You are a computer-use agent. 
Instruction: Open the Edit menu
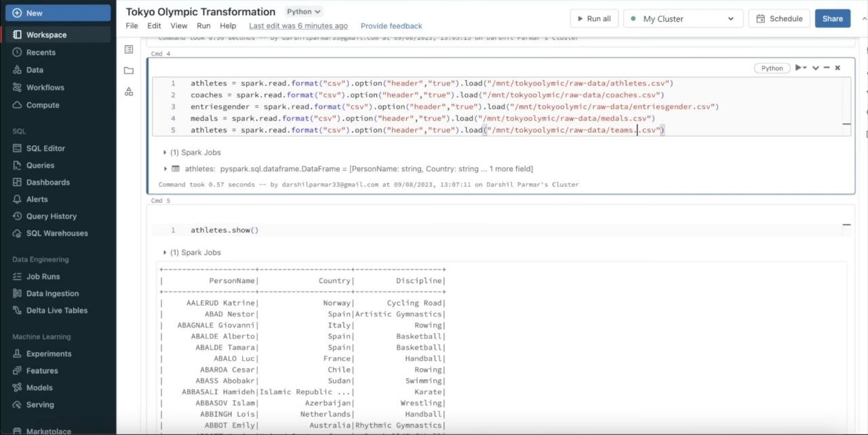tap(155, 26)
